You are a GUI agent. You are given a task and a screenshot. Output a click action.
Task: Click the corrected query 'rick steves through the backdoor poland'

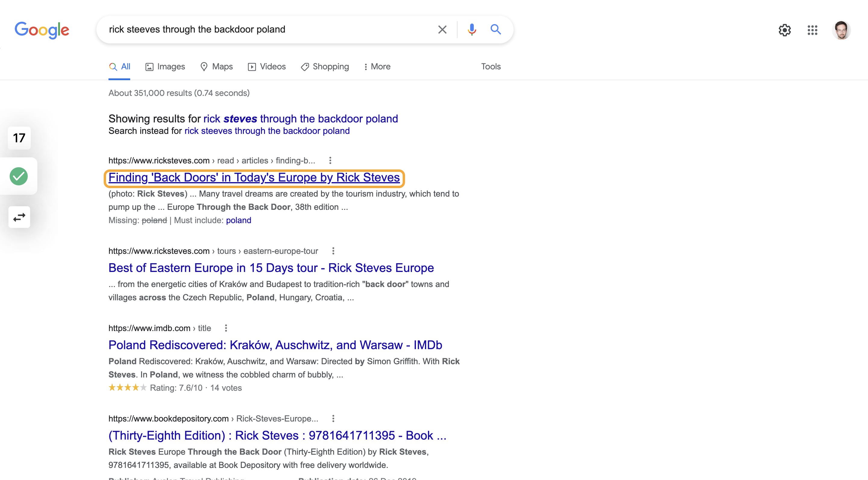[x=300, y=119]
